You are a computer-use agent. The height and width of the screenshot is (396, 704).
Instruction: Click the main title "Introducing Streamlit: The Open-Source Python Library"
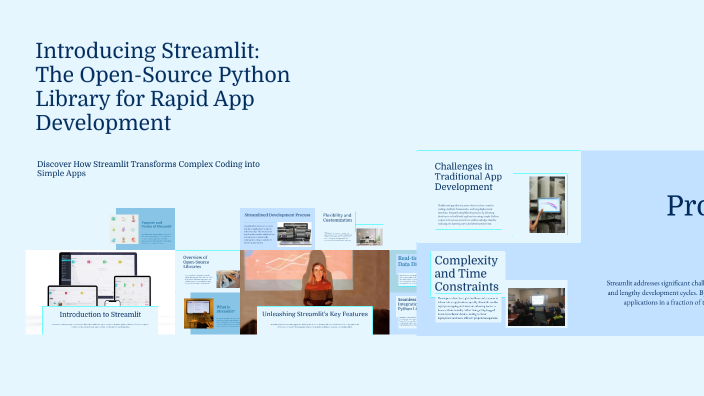(x=163, y=87)
